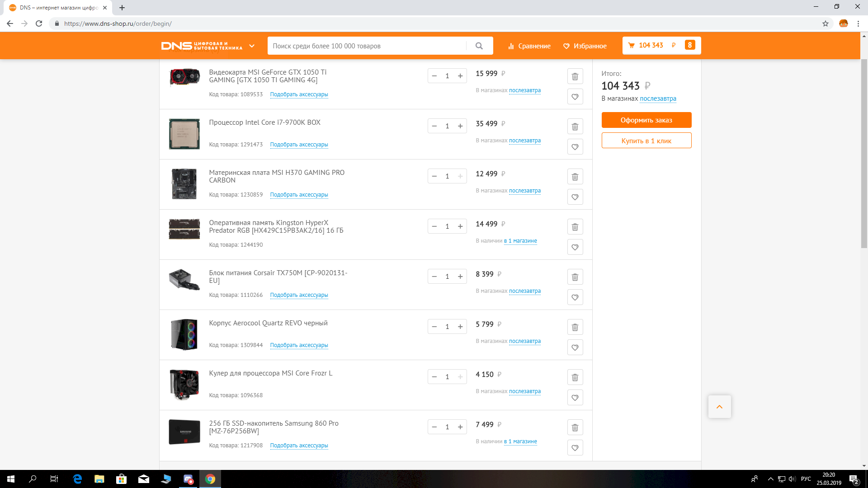Bookmark this page with the star icon

826,23
